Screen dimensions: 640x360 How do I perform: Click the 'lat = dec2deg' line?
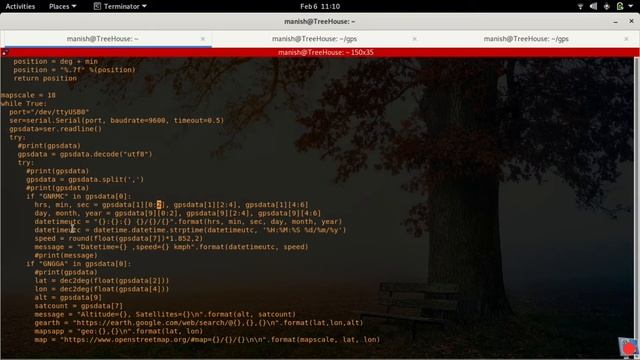click(x=102, y=281)
